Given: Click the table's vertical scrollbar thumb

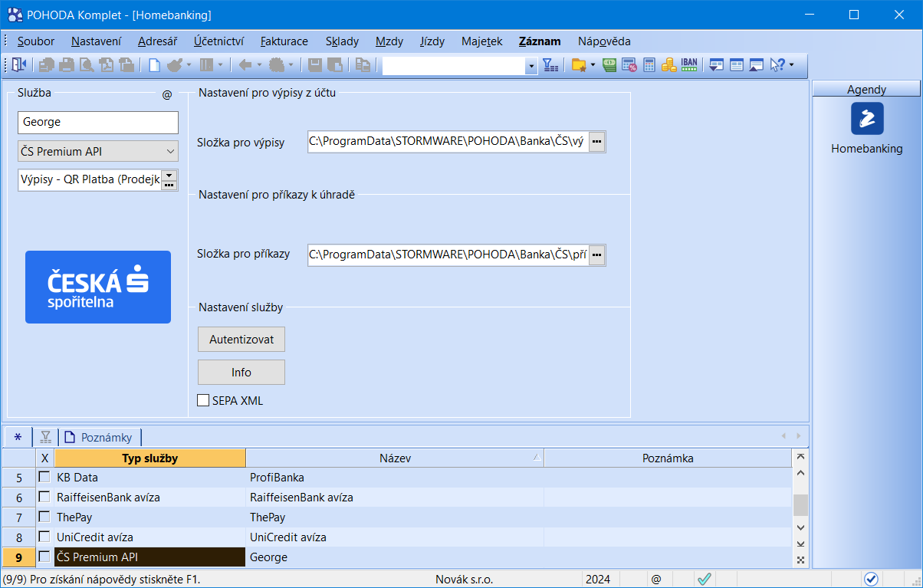Looking at the screenshot, I should coord(800,504).
